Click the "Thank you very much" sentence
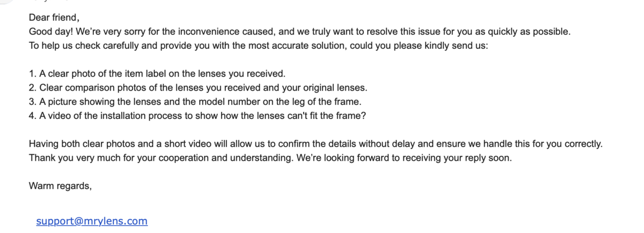 [70, 158]
